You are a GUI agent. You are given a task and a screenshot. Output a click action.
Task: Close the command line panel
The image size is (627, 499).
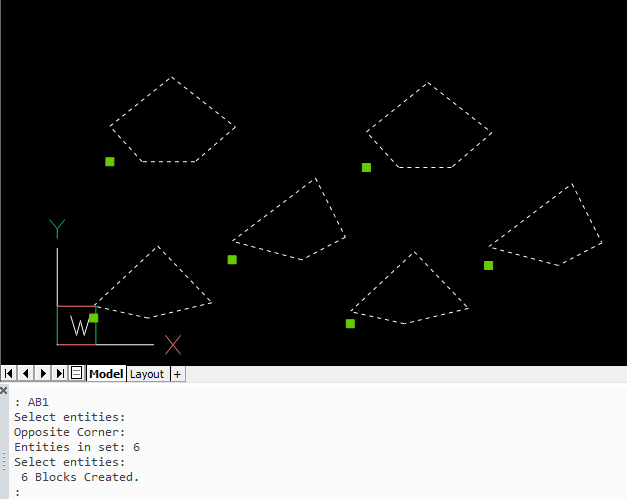pyautogui.click(x=4, y=391)
